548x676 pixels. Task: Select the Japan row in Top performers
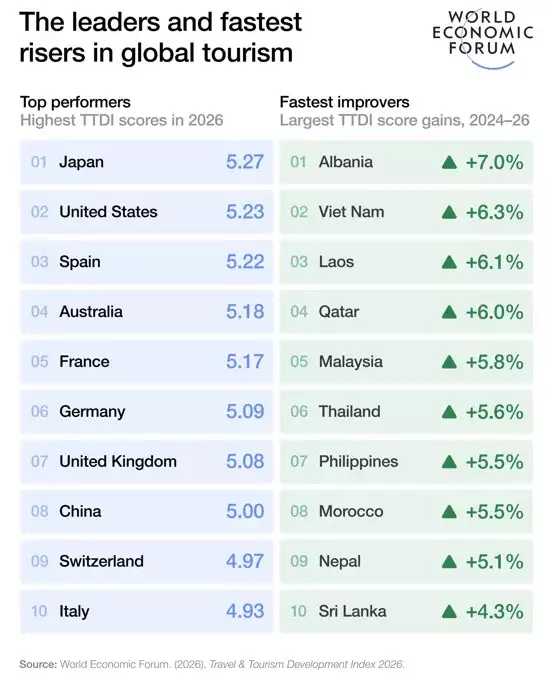tap(147, 162)
